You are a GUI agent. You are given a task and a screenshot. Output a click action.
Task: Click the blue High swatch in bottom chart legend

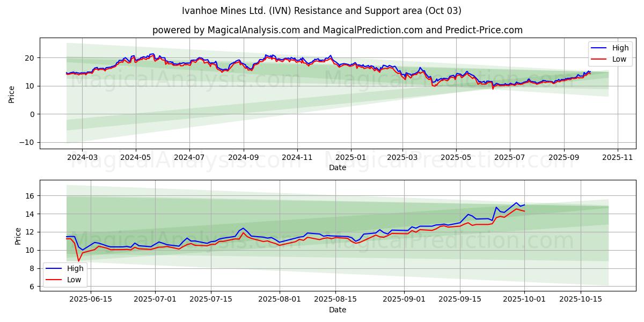point(54,268)
